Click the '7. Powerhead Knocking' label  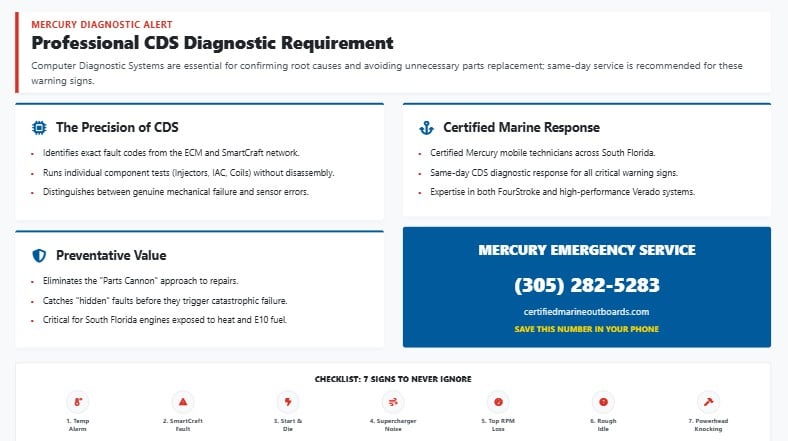(x=708, y=425)
